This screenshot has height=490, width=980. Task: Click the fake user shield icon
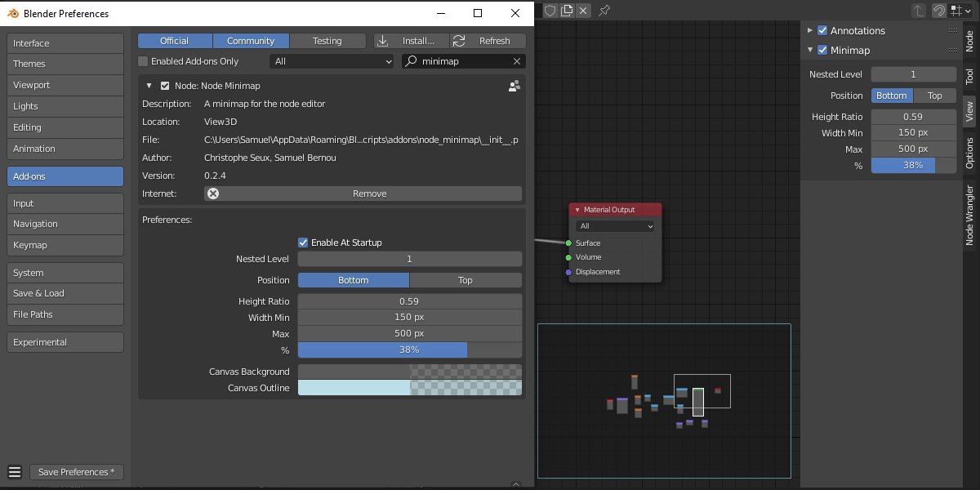[550, 11]
